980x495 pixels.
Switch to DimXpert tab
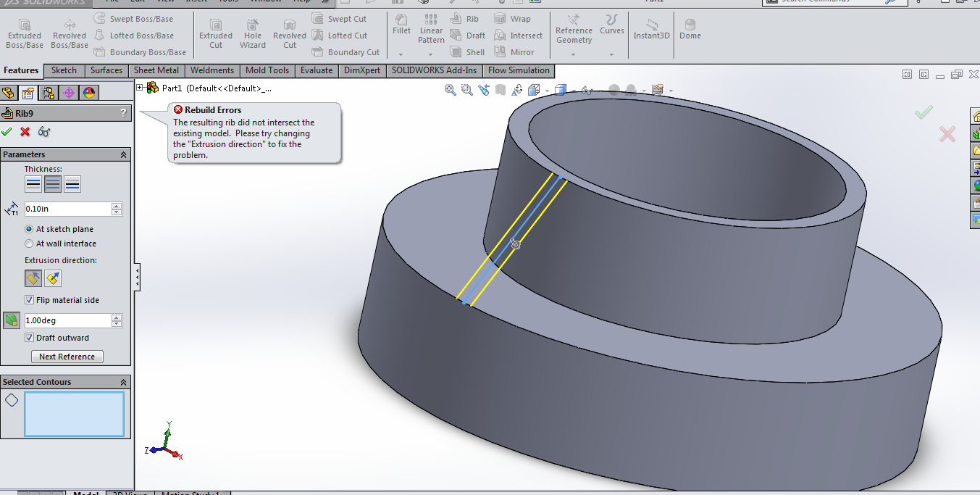click(361, 70)
